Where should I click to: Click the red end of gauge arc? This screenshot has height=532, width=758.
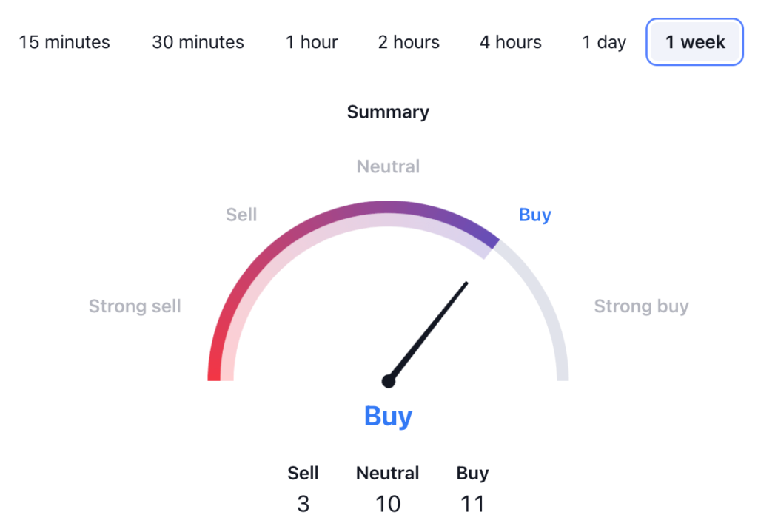click(215, 370)
